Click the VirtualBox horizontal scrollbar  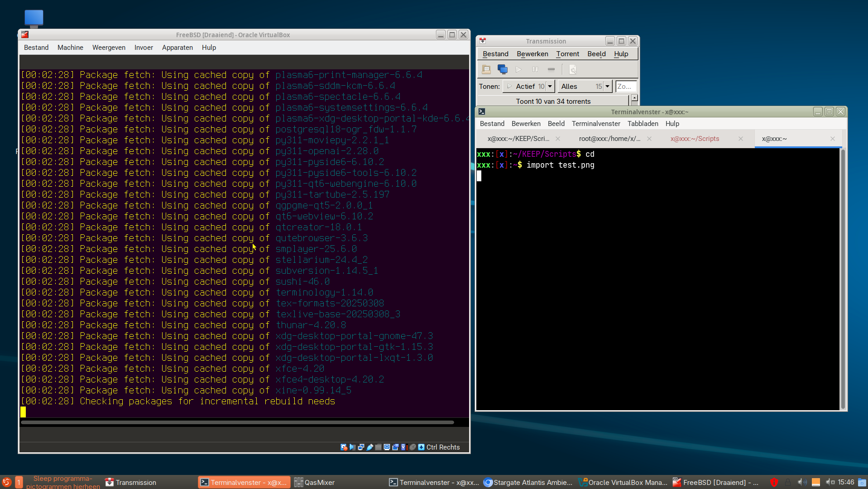[237, 422]
